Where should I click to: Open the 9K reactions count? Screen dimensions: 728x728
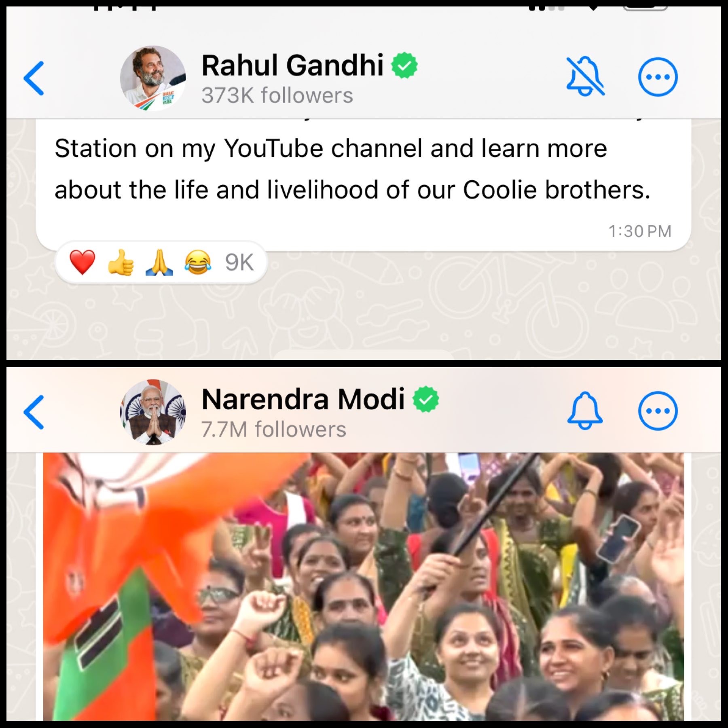[239, 262]
